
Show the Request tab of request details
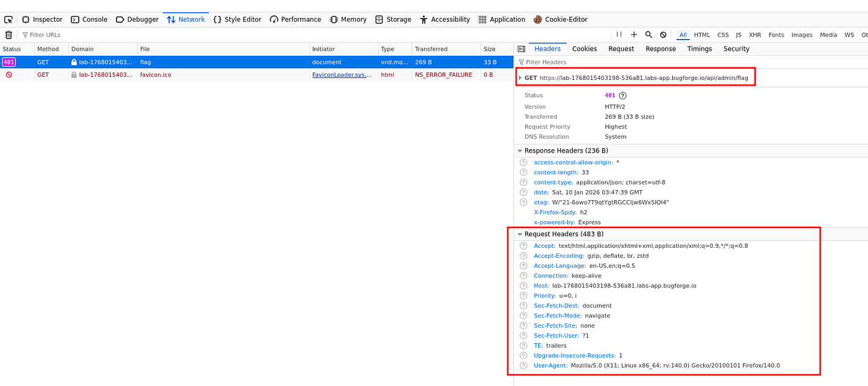621,48
